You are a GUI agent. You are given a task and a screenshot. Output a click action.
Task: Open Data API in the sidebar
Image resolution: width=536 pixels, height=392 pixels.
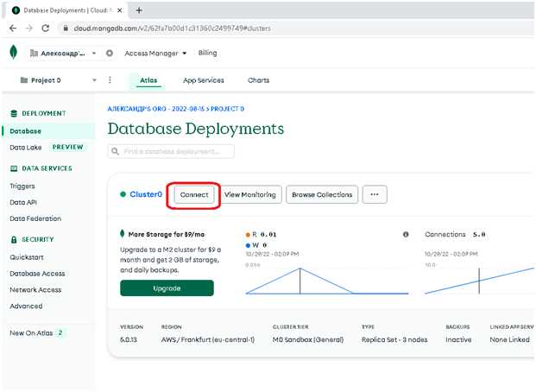23,203
